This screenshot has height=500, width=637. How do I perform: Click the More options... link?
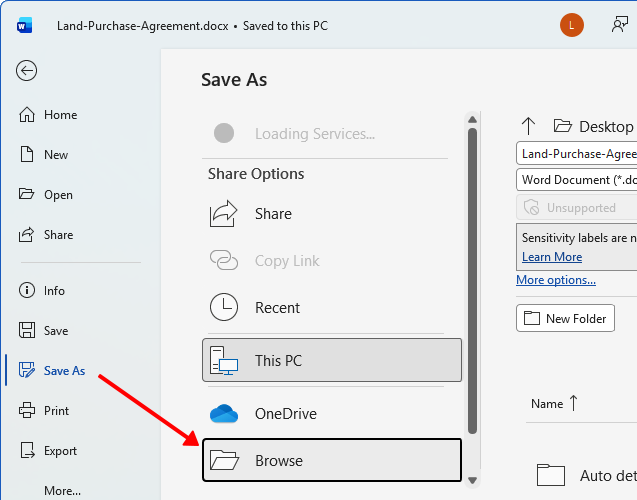[556, 280]
